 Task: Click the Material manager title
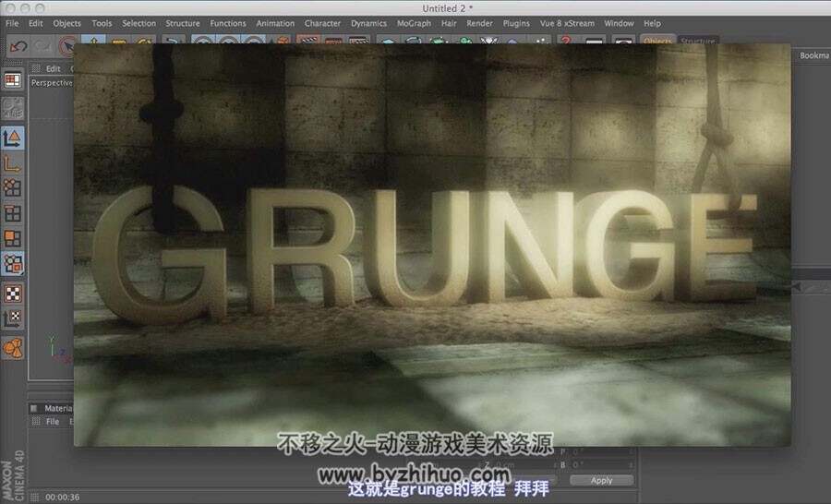coord(58,408)
